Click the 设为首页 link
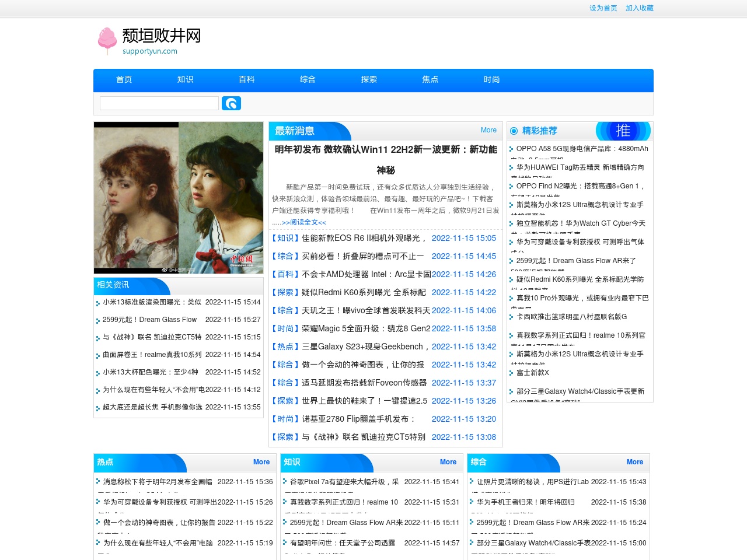 603,8
